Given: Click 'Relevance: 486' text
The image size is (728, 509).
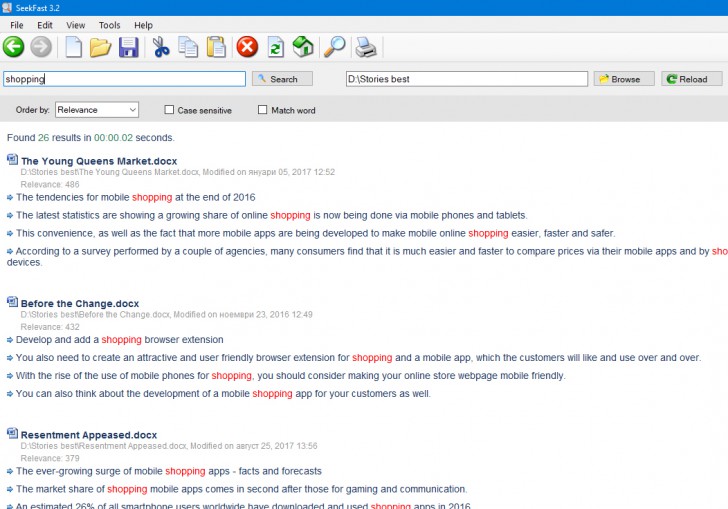Looking at the screenshot, I should [50, 184].
